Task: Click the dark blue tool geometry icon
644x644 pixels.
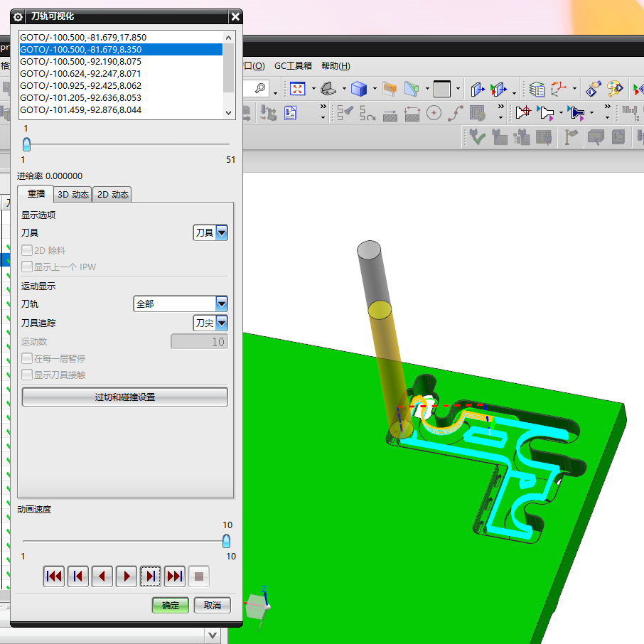Action: click(576, 112)
